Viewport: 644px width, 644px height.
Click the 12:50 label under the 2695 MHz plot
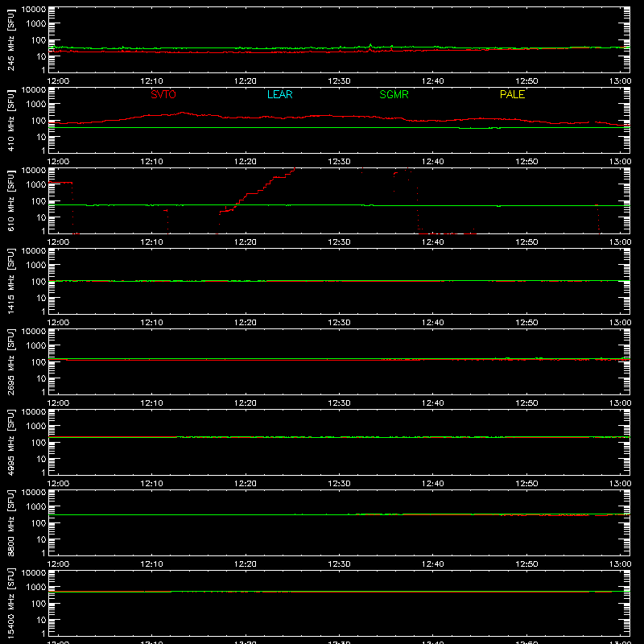pos(526,403)
